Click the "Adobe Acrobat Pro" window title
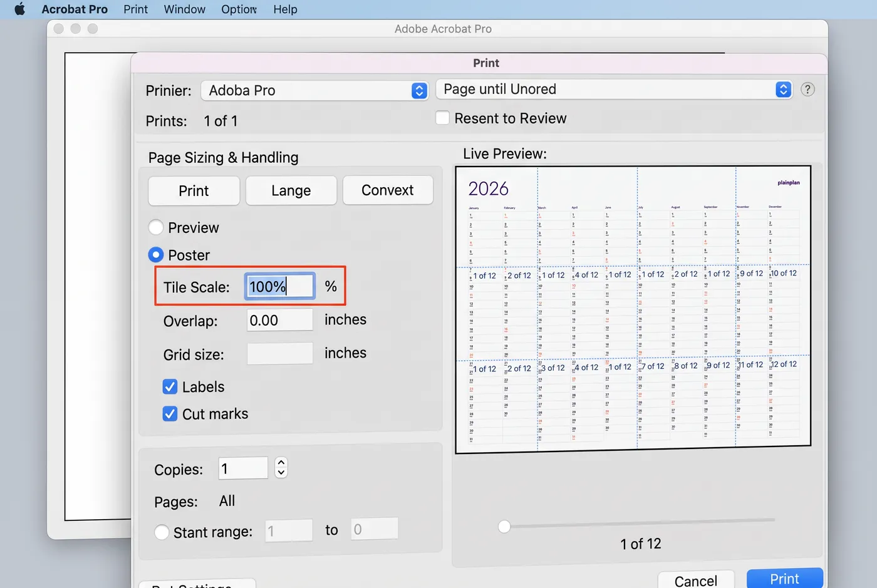 coord(443,29)
